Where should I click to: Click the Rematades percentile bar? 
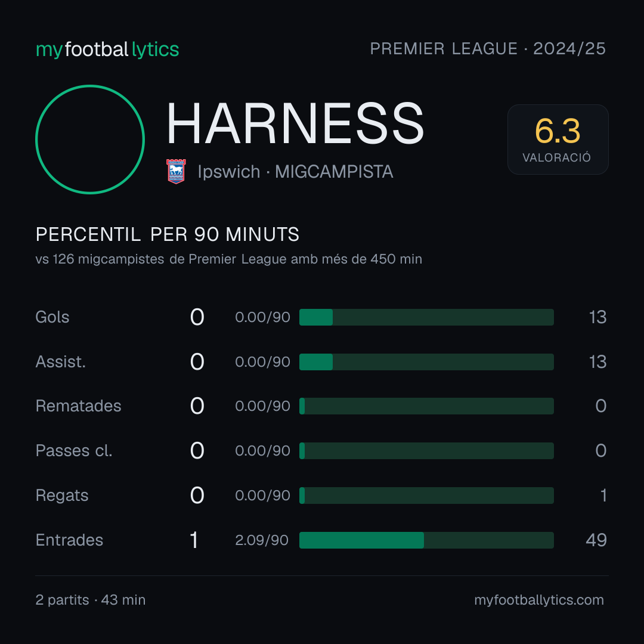[426, 406]
